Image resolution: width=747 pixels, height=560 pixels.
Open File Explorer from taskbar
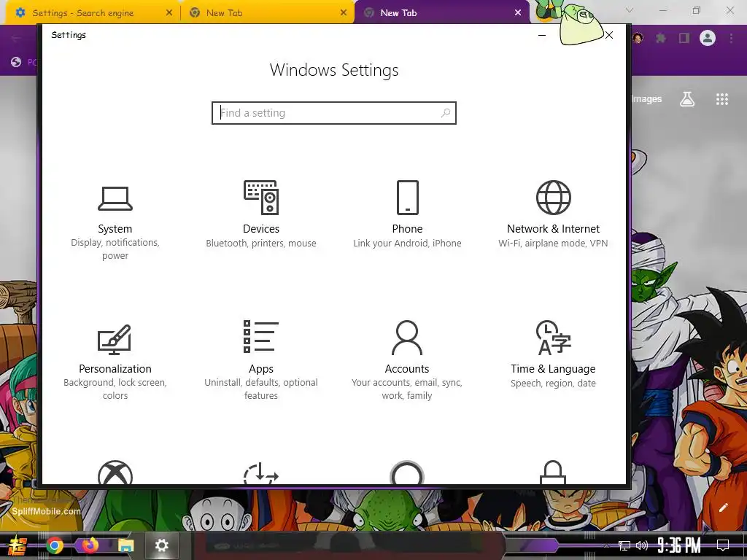(125, 545)
